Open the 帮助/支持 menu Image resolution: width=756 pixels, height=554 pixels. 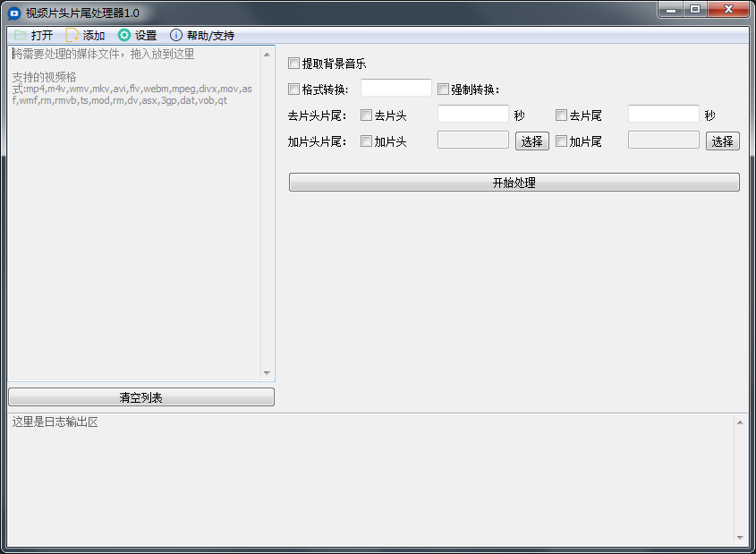click(210, 35)
